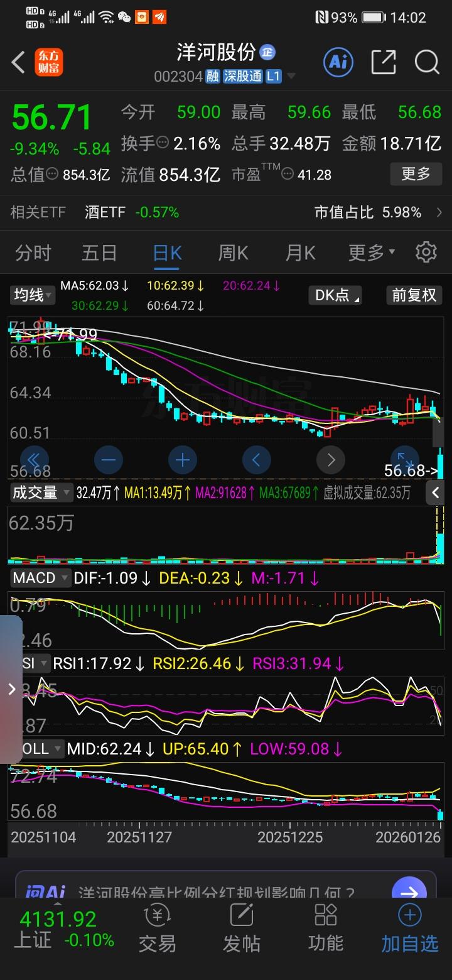Screen dimensions: 452x980
Task: Click the 更多 quote details button
Action: pyautogui.click(x=416, y=173)
